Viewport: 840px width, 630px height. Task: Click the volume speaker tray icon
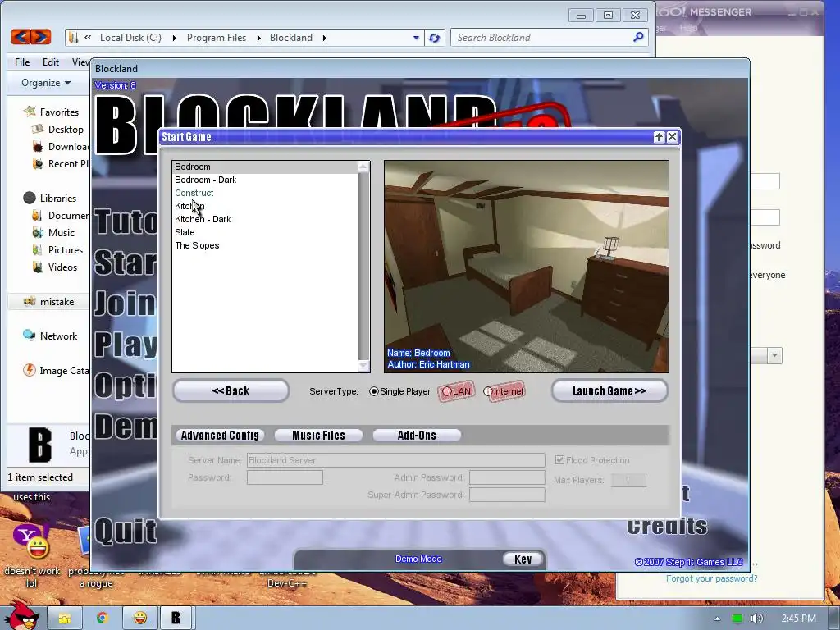[756, 619]
